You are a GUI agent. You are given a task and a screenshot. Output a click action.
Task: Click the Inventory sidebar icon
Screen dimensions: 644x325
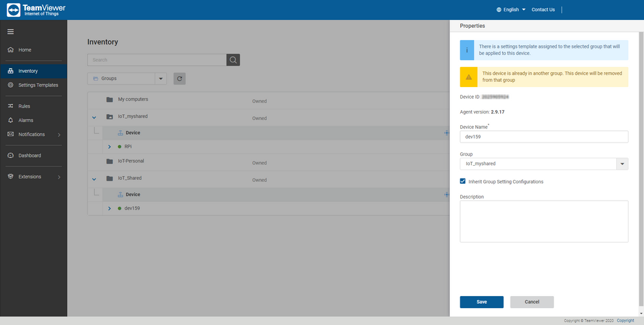pos(11,71)
